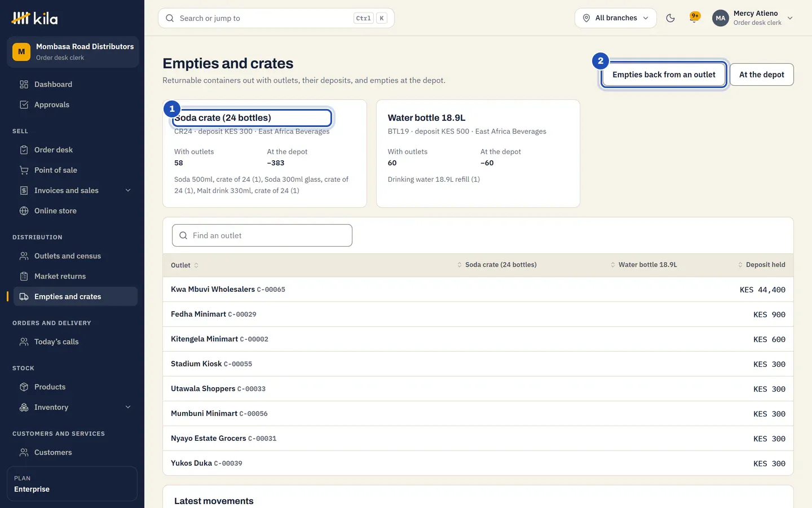Open the All branches dropdown
The image size is (812, 508).
tap(616, 18)
